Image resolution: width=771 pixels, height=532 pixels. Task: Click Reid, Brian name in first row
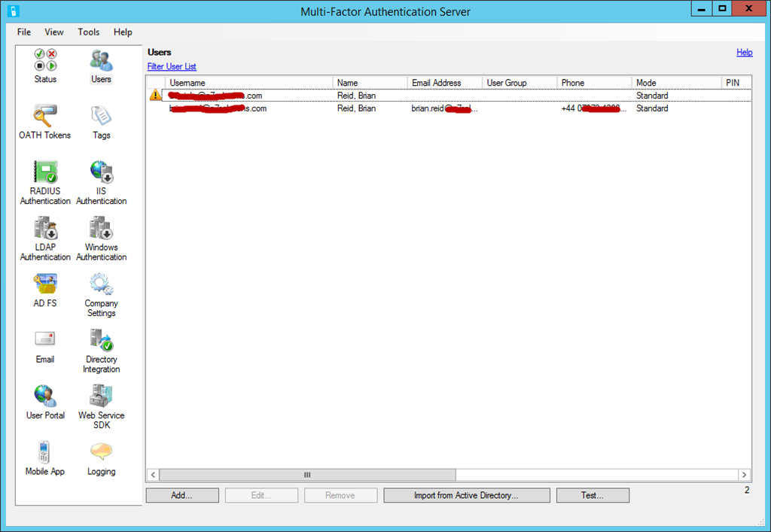click(356, 96)
